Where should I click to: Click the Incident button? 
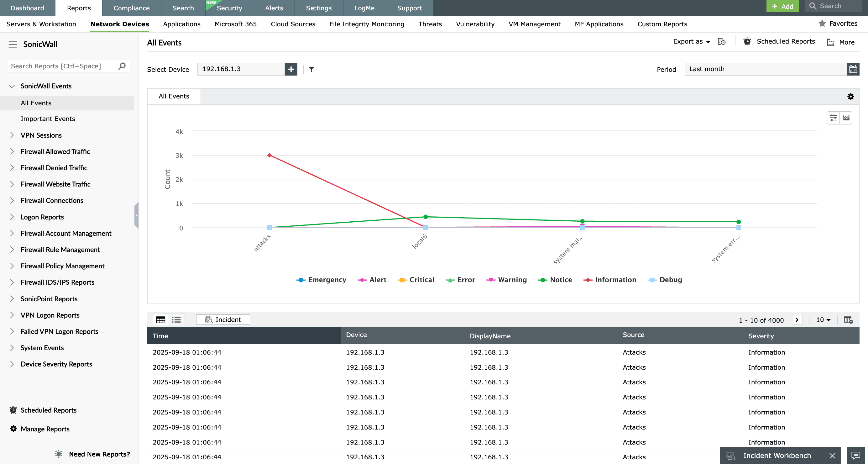[223, 320]
